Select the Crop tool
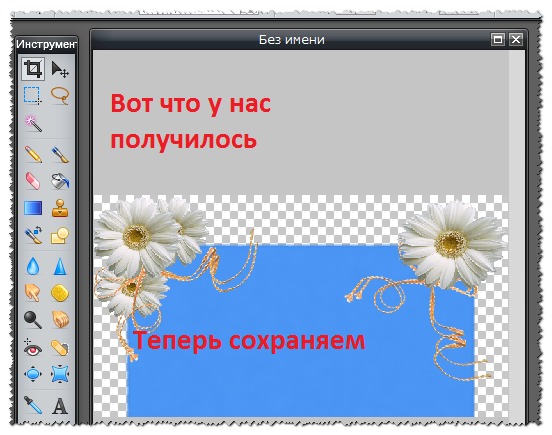 tap(33, 69)
